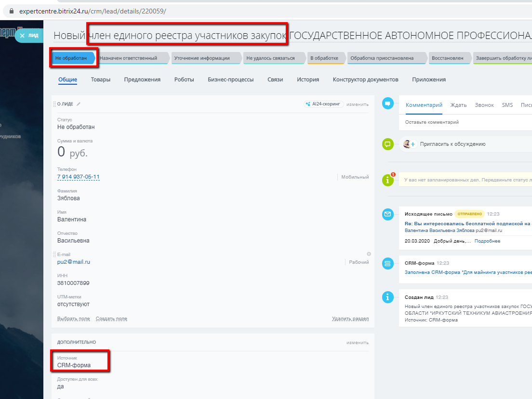The width and height of the screenshot is (532, 399).
Task: Click drag handle beside E-mail field
Action: [x=54, y=254]
